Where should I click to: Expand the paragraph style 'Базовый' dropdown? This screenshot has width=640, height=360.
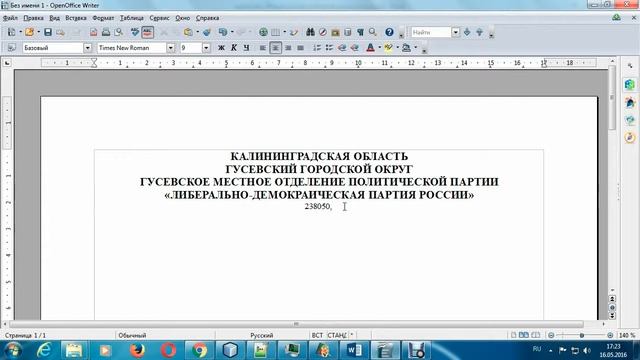pyautogui.click(x=87, y=48)
